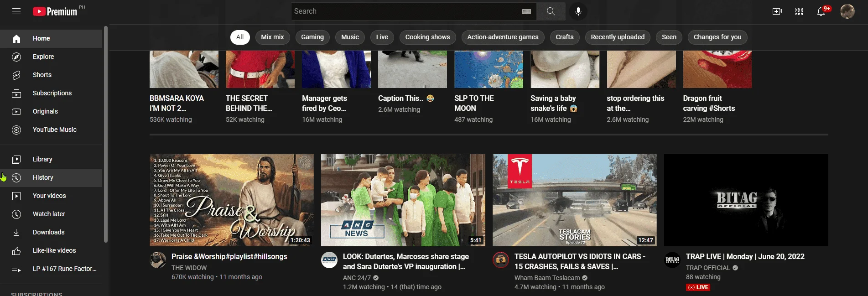Open Wham Baam Teslacam channel avatar
The image size is (868, 296).
[x=501, y=260]
